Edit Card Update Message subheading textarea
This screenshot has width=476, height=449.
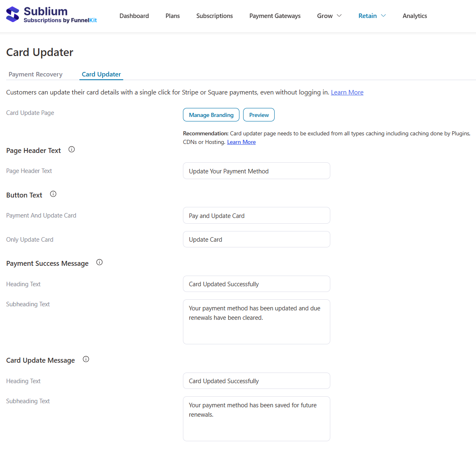coord(257,419)
